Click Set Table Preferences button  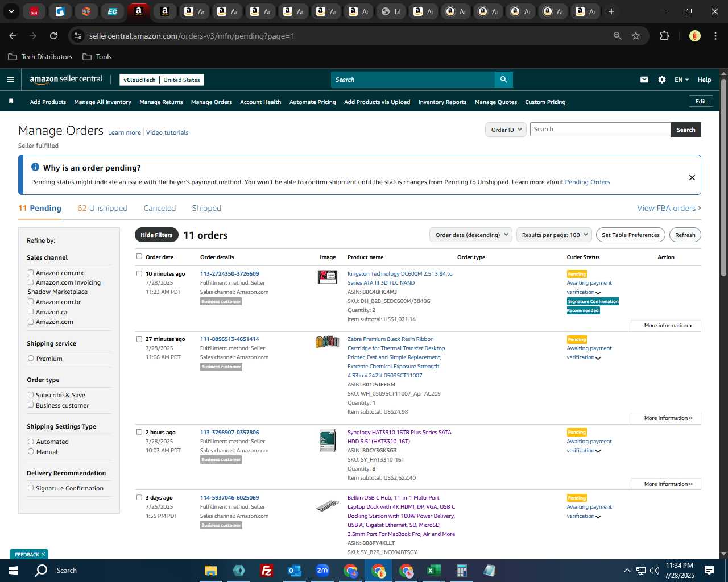pyautogui.click(x=631, y=235)
